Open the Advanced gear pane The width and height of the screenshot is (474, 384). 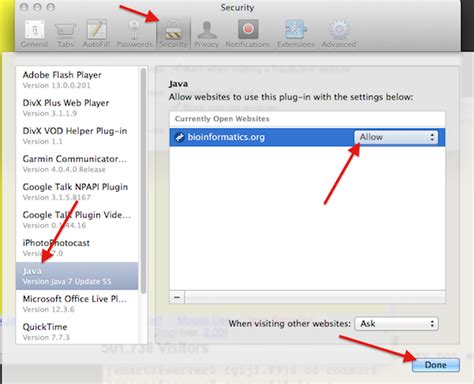[339, 34]
